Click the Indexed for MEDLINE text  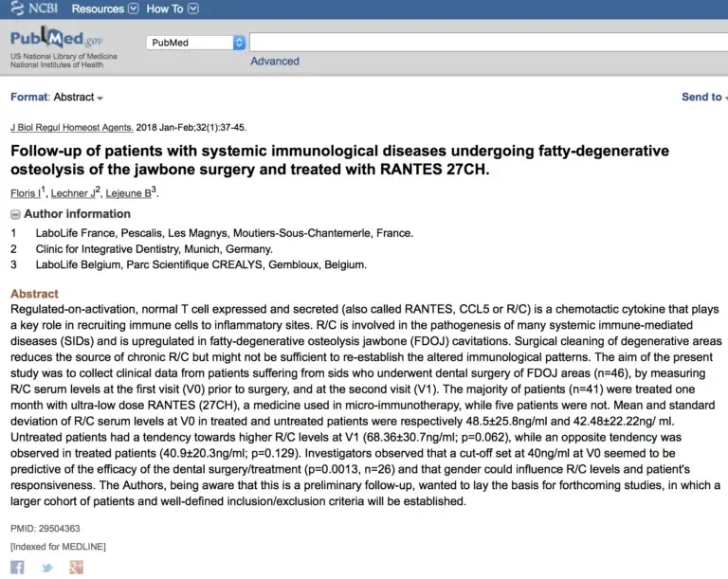point(58,547)
